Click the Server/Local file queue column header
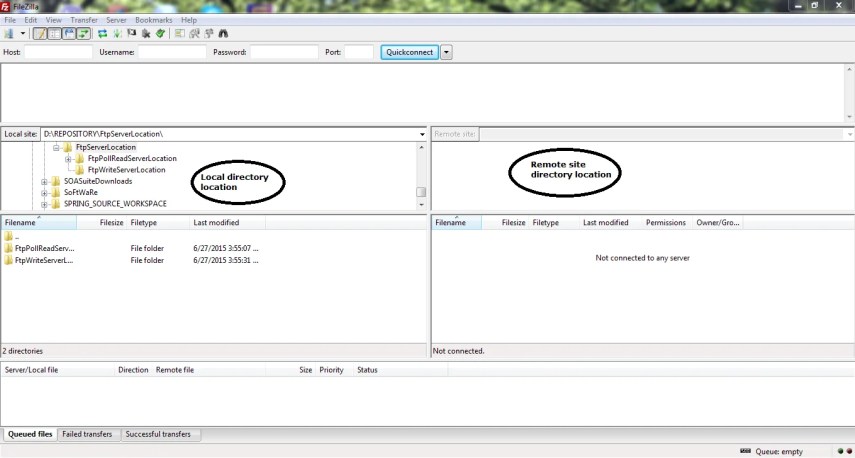 pos(57,370)
